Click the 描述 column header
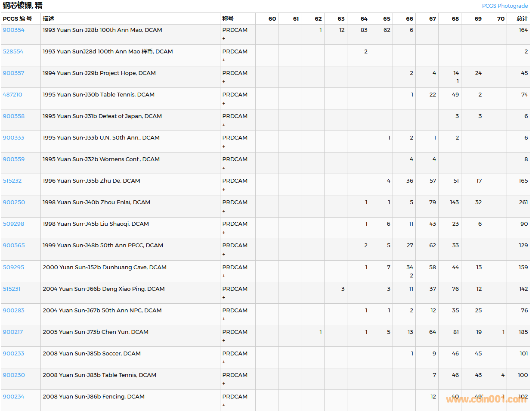Screen dimensions: 532x411 (x=49, y=19)
